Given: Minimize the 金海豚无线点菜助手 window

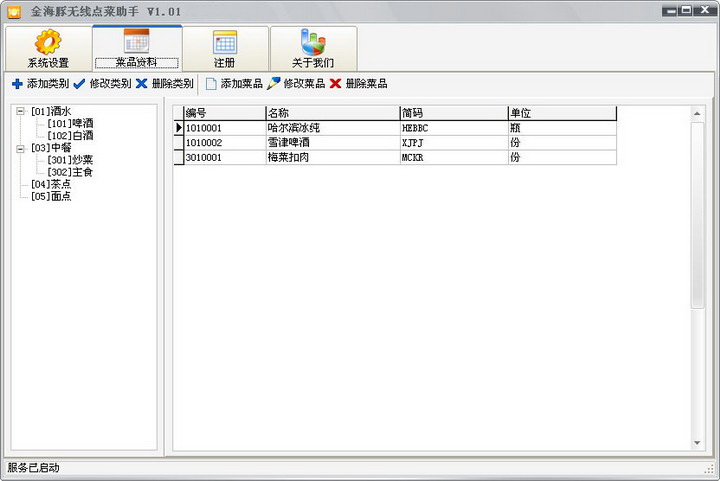Looking at the screenshot, I should (670, 10).
